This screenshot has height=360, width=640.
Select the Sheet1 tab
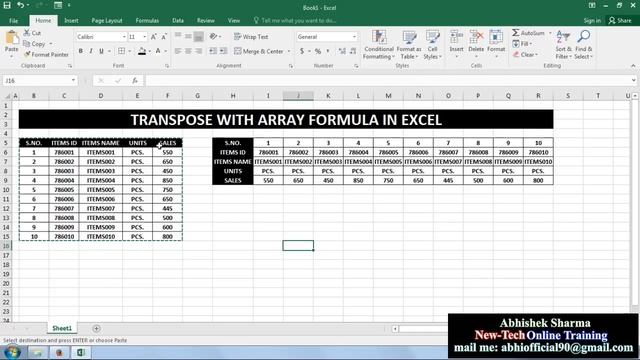(62, 328)
